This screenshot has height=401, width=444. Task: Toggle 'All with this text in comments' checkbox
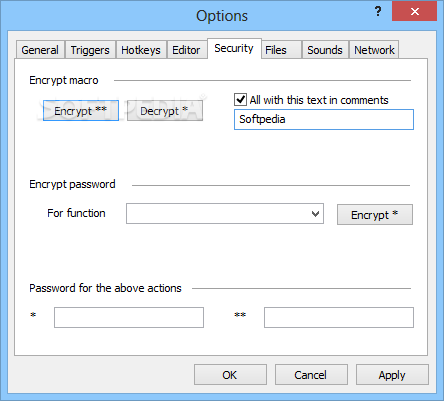240,100
